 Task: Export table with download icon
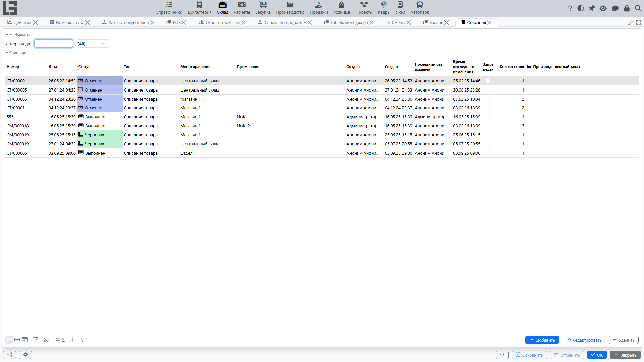point(72,340)
